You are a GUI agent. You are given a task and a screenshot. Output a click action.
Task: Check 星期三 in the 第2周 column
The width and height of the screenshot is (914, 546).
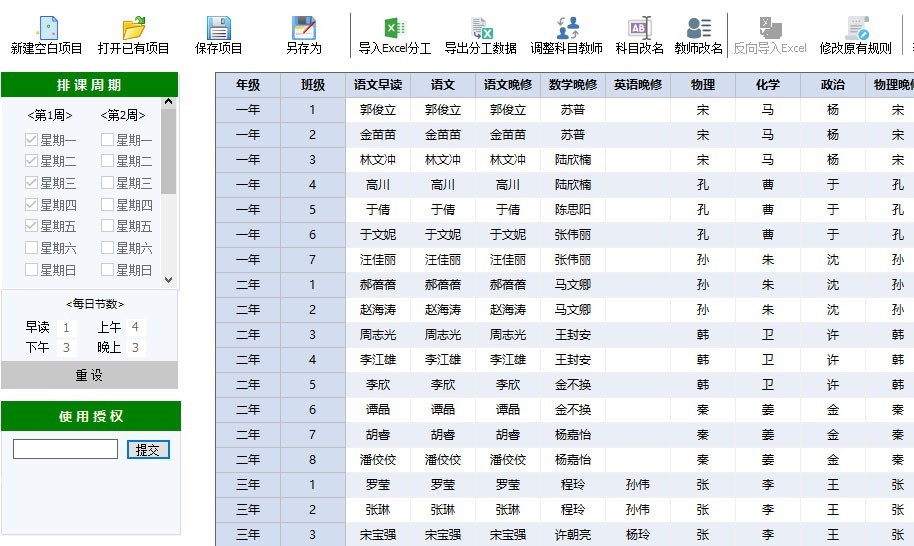click(x=107, y=183)
